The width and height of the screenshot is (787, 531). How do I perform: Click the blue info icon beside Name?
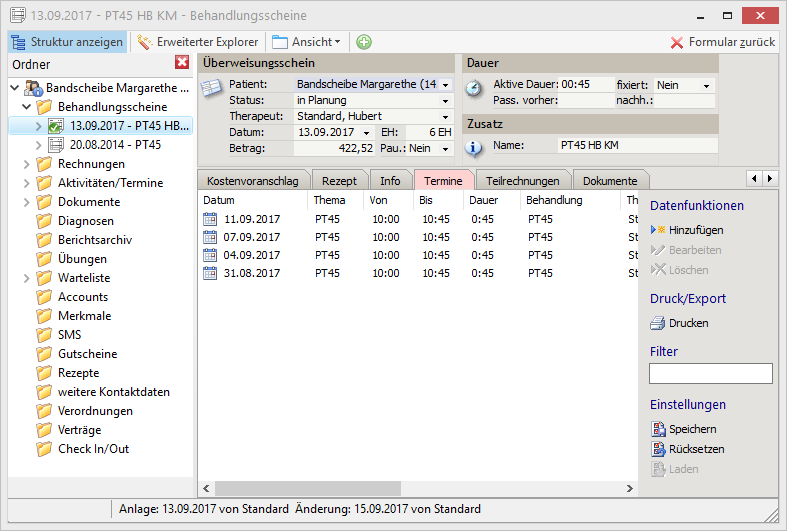pos(475,147)
